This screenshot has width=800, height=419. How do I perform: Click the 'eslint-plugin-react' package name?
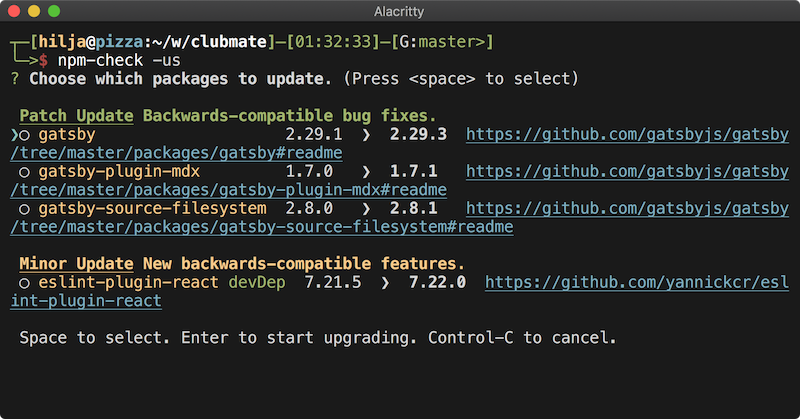pos(129,282)
